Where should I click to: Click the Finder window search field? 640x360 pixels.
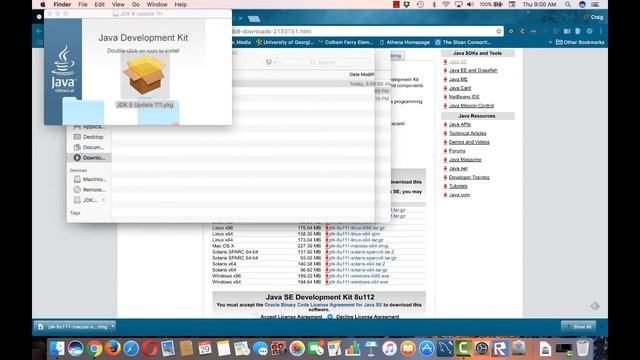[325, 62]
